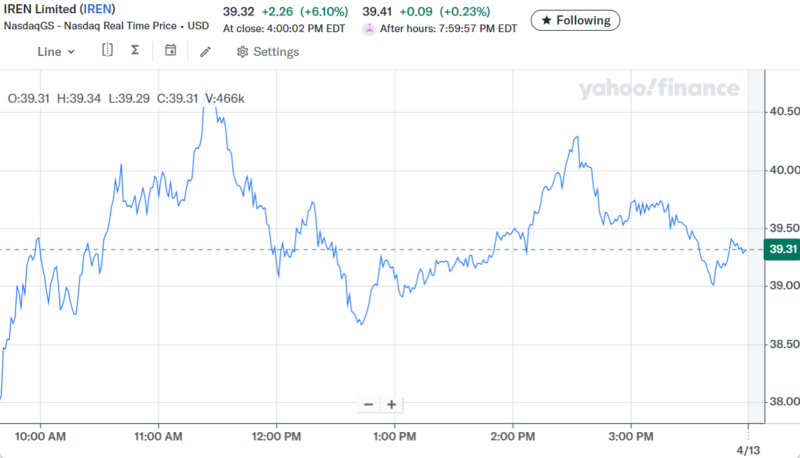Click the after hours moon icon
800x458 pixels.
(369, 28)
